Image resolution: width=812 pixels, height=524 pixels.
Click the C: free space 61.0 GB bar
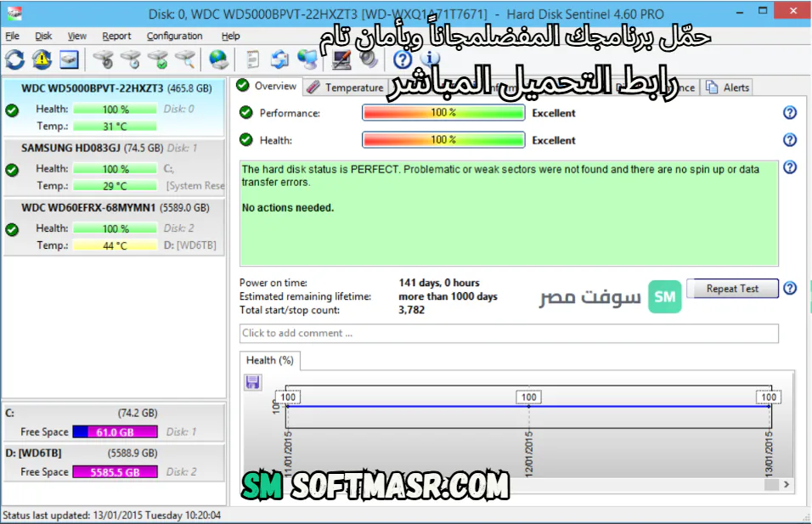[x=115, y=431]
